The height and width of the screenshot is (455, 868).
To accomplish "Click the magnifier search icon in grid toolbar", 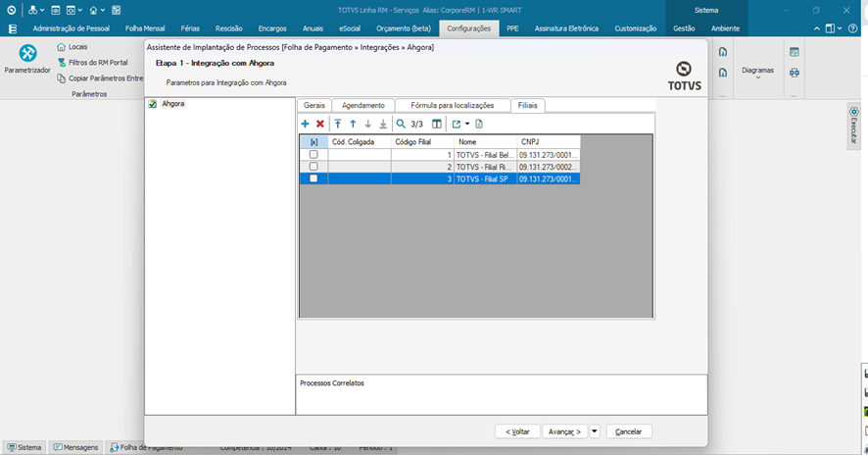I will coord(401,125).
